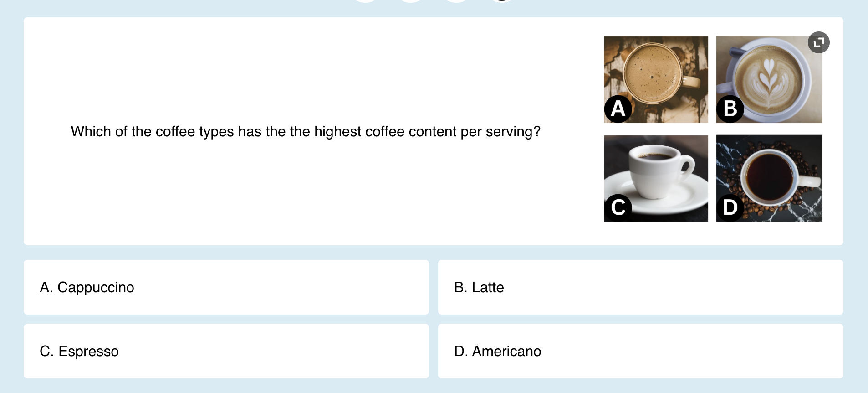Click the question text about coffee content

click(x=306, y=131)
